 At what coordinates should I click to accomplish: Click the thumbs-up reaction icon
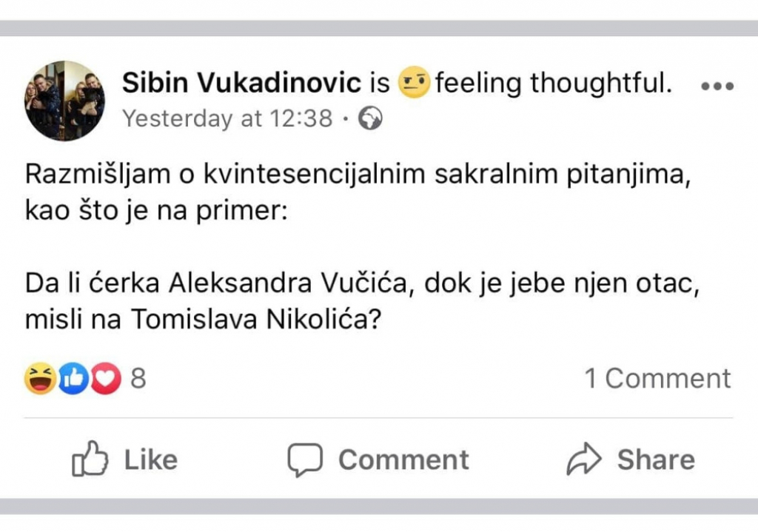coord(72,379)
